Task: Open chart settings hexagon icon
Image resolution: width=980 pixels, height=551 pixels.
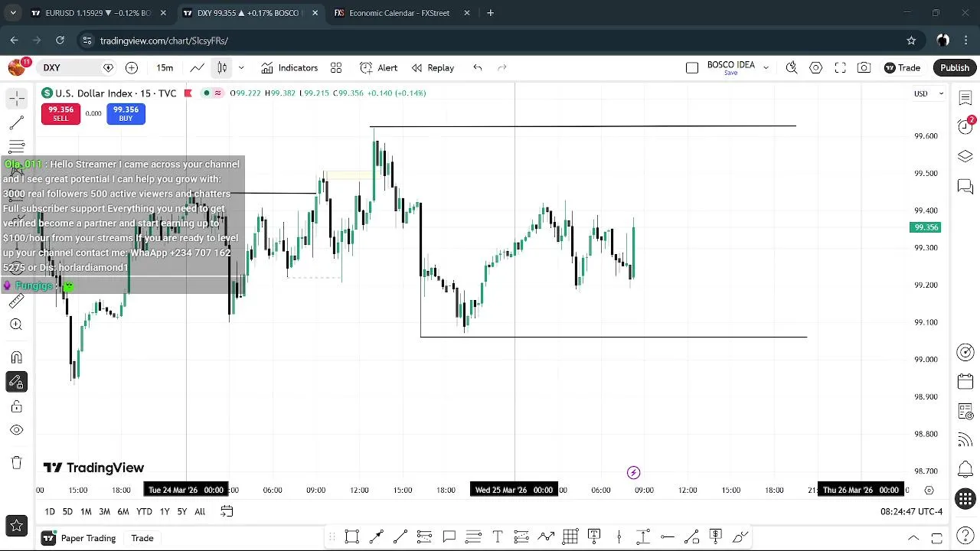Action: coord(816,68)
